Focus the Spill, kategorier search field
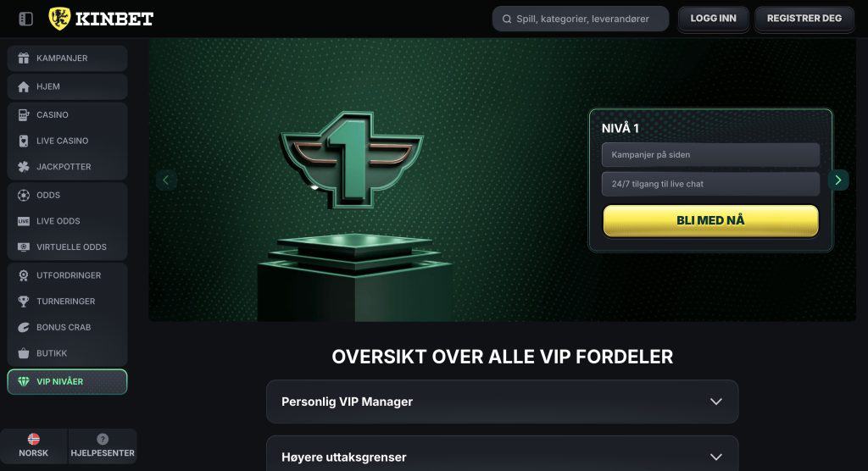This screenshot has height=471, width=868. 580,19
